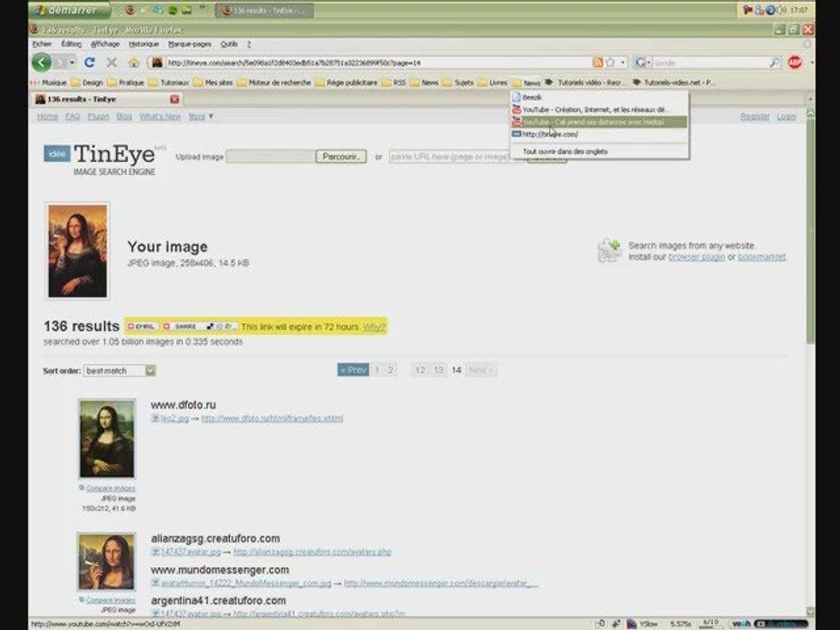This screenshot has height=630, width=840.
Task: Open the Google search engine selector
Action: pos(641,63)
